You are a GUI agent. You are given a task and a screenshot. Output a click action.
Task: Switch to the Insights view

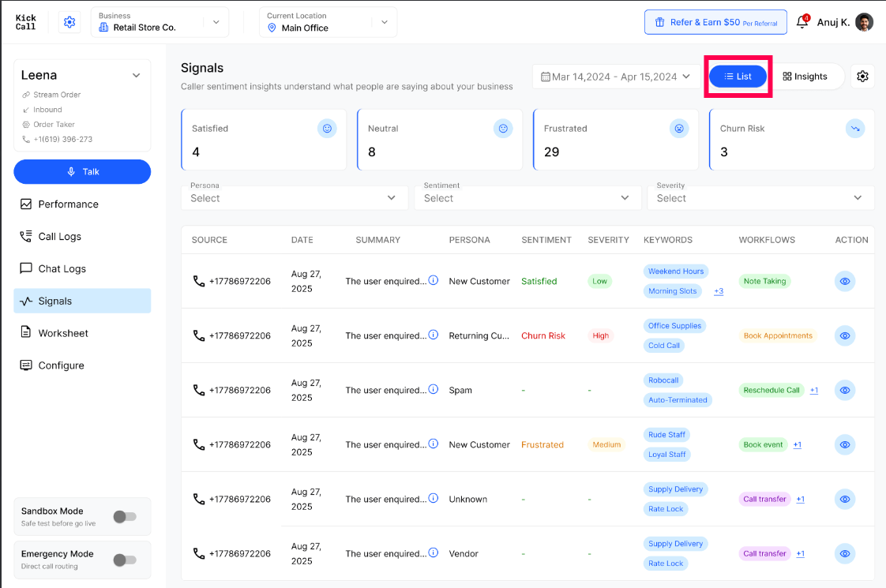tap(805, 77)
